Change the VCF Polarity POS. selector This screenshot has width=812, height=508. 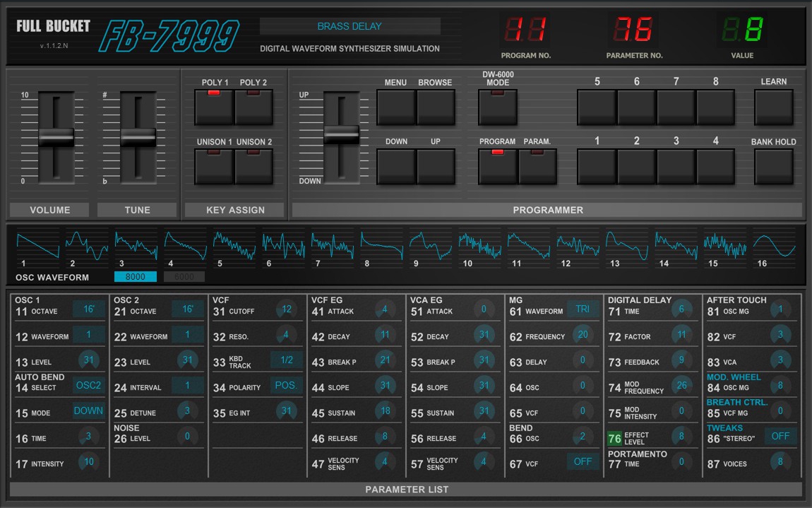tap(286, 386)
